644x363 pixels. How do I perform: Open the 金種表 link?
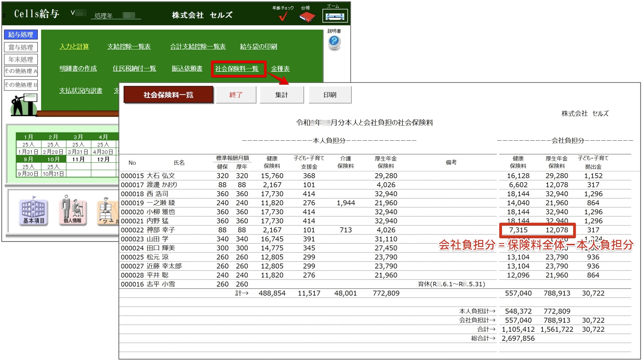coord(280,69)
